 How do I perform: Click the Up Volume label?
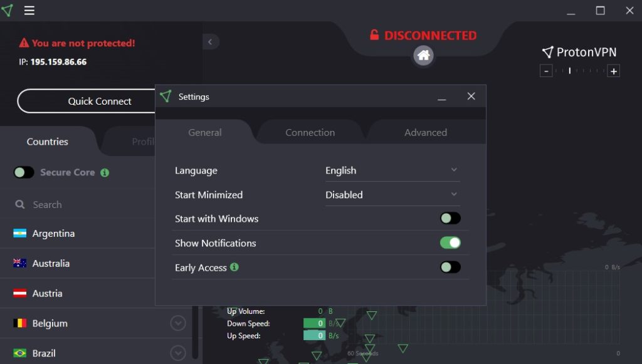(x=246, y=311)
